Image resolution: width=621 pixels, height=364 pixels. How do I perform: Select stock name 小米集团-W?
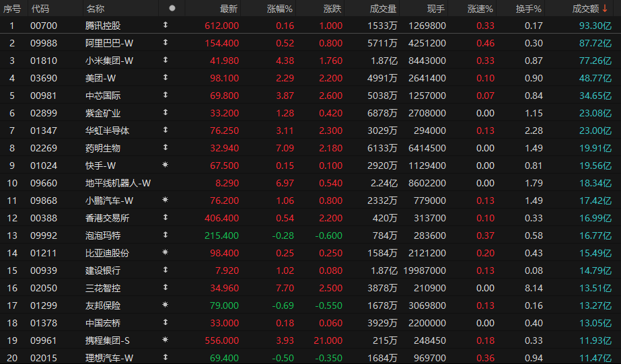(x=109, y=61)
